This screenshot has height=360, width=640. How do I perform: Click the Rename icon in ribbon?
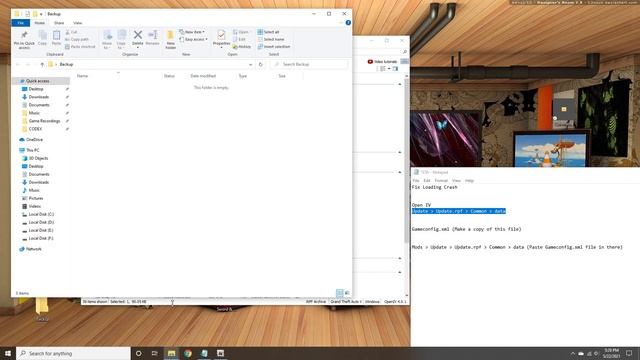click(153, 35)
